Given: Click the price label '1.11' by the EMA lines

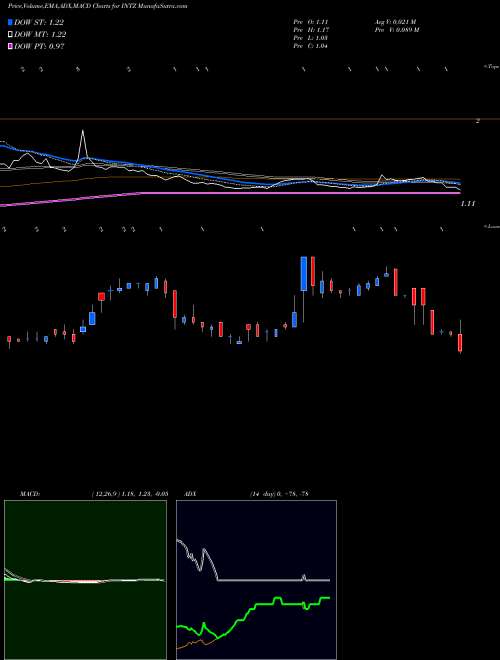Looking at the screenshot, I should point(468,204).
